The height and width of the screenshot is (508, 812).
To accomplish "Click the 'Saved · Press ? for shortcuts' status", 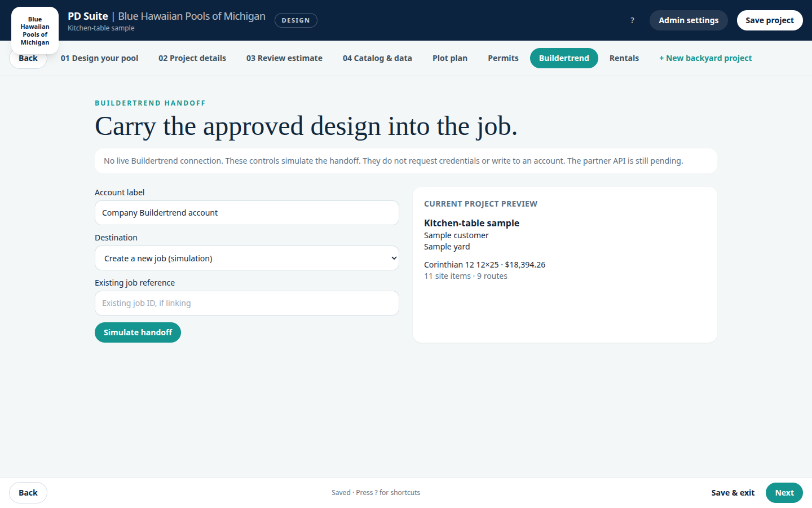I will point(376,493).
